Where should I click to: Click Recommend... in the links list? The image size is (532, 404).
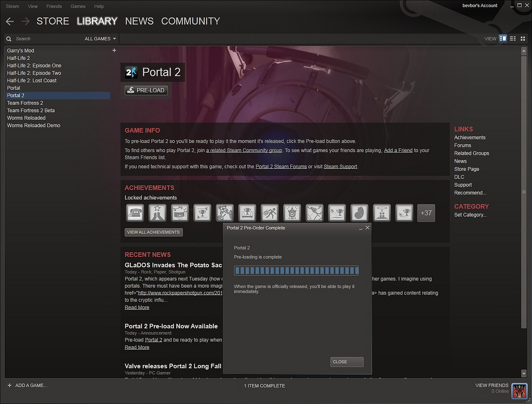(x=470, y=193)
